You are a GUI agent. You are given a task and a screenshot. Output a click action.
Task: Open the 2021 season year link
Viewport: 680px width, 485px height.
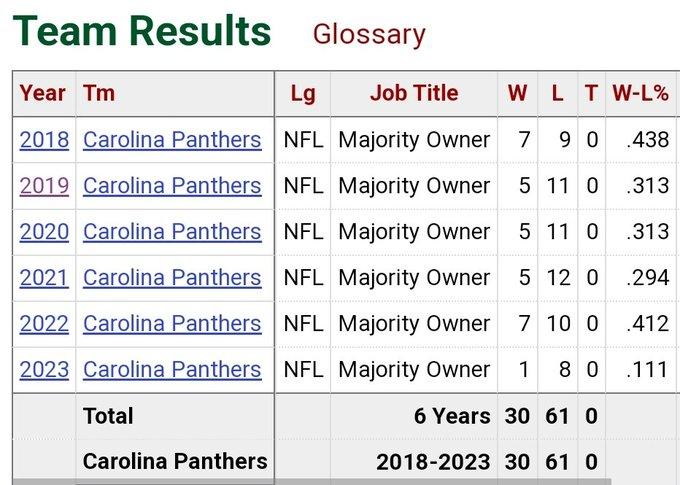(44, 278)
